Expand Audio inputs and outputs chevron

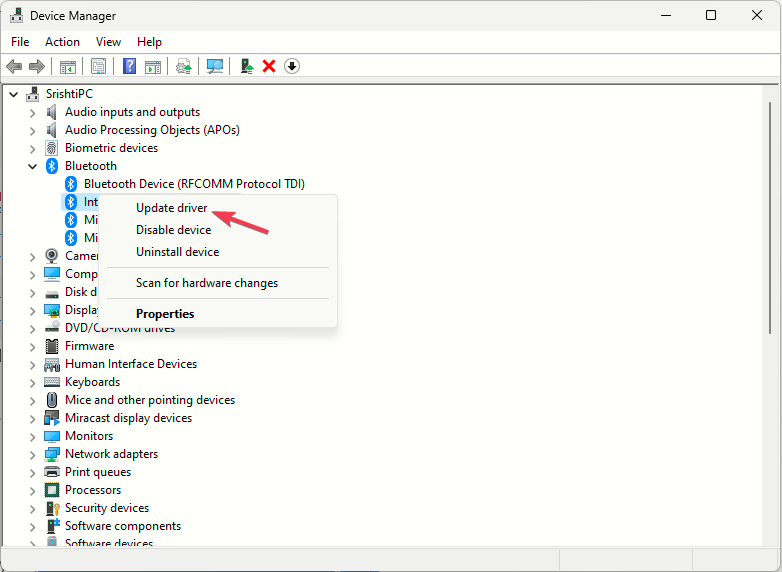(x=32, y=113)
